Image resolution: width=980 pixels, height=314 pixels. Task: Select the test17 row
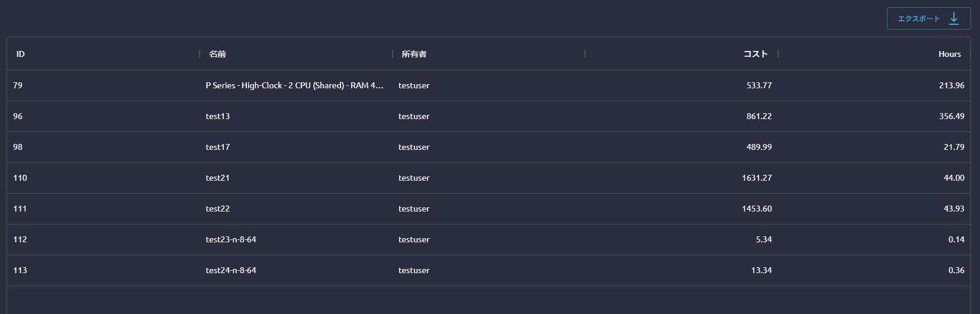[x=218, y=147]
